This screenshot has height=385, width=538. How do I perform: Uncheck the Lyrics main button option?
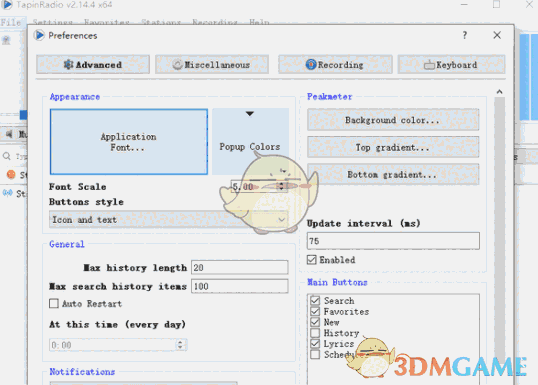click(315, 343)
